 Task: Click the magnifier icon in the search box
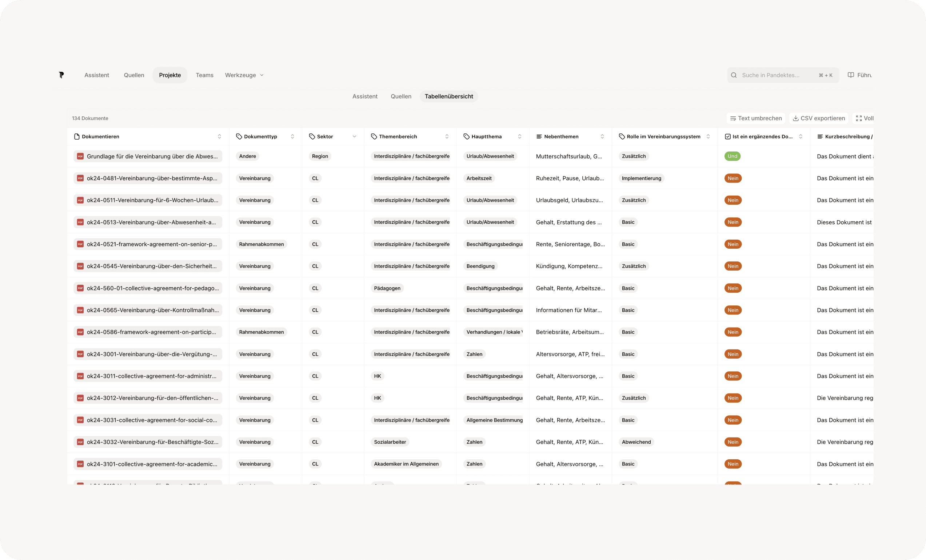tap(734, 75)
